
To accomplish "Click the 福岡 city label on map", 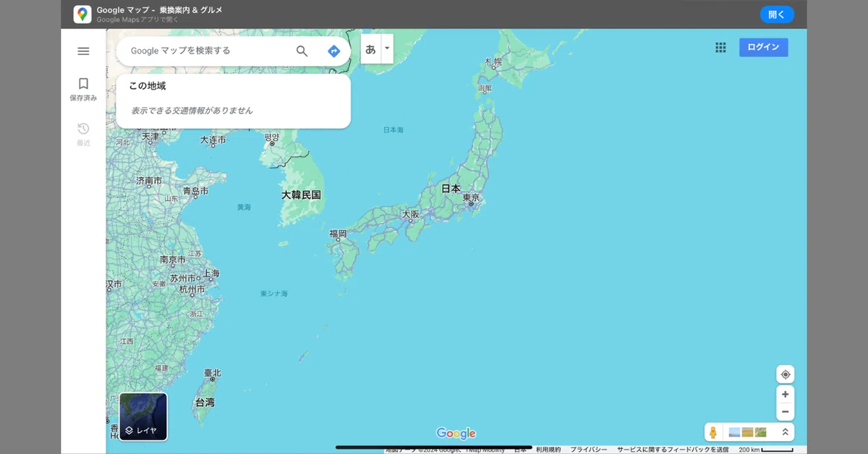I will 338,234.
